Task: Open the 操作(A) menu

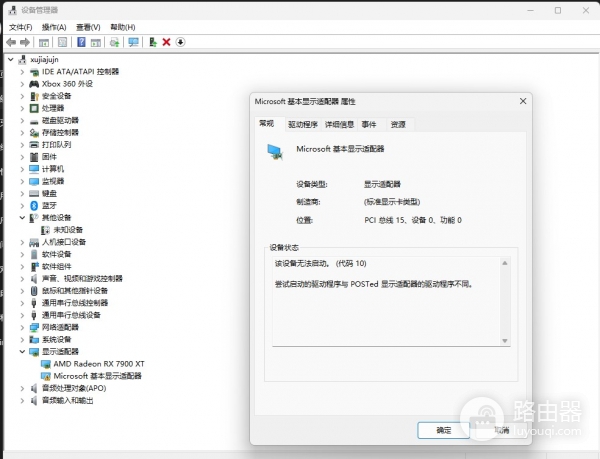Action: tap(54, 27)
